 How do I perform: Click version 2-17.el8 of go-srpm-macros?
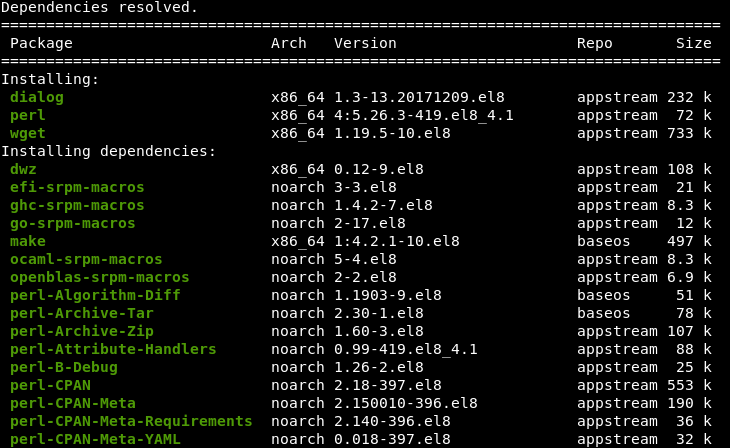(x=370, y=224)
